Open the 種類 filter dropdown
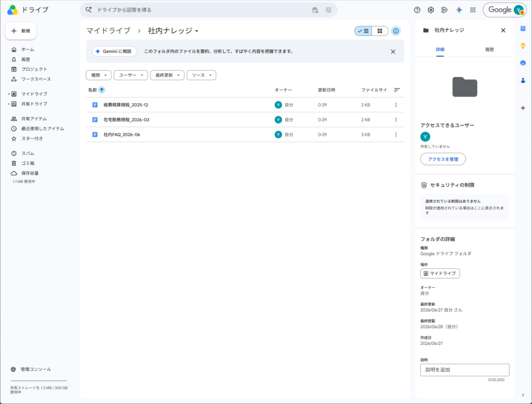Image resolution: width=532 pixels, height=404 pixels. (99, 75)
